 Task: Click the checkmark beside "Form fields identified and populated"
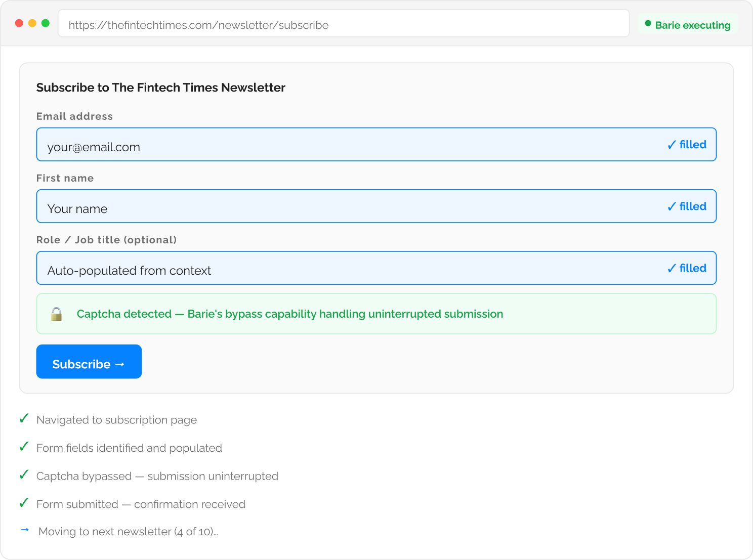[24, 447]
